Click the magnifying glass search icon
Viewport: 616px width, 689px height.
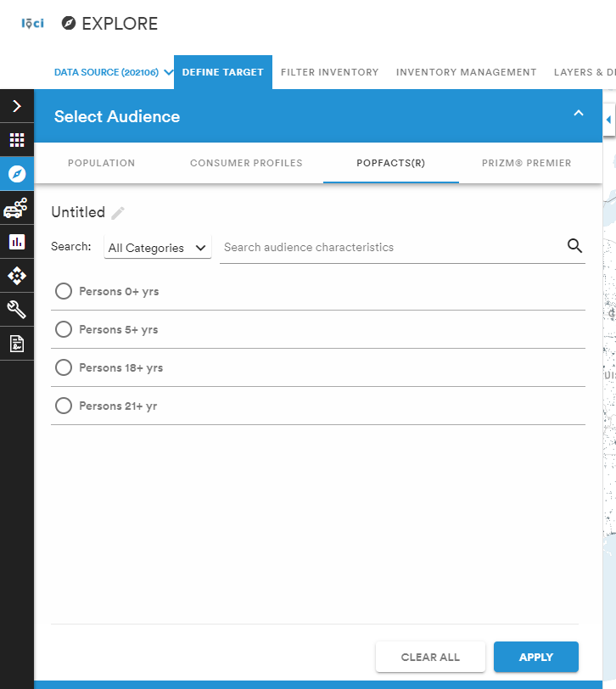(574, 245)
